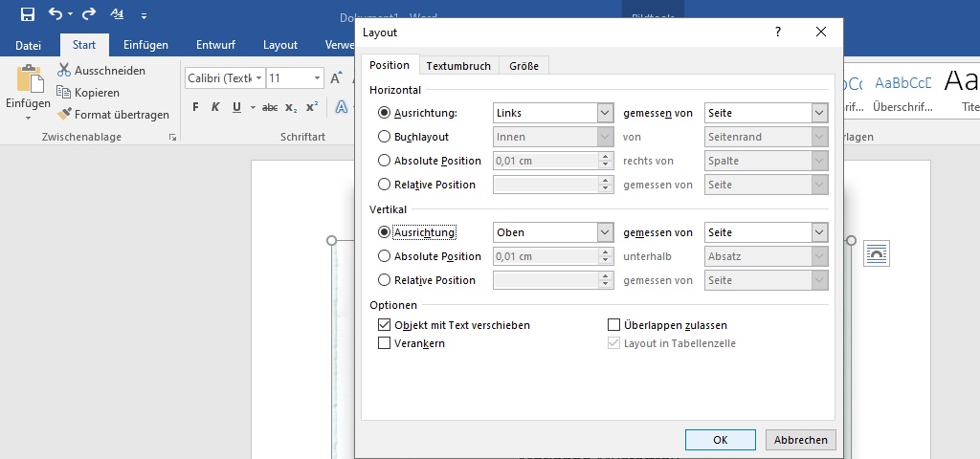Viewport: 980px width, 459px height.
Task: Click the Kopieren copy icon
Action: (x=64, y=93)
